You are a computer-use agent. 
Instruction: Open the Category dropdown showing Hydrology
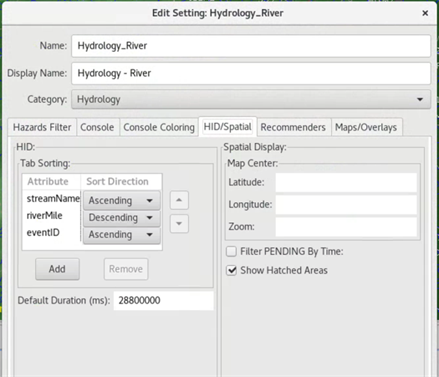click(251, 99)
